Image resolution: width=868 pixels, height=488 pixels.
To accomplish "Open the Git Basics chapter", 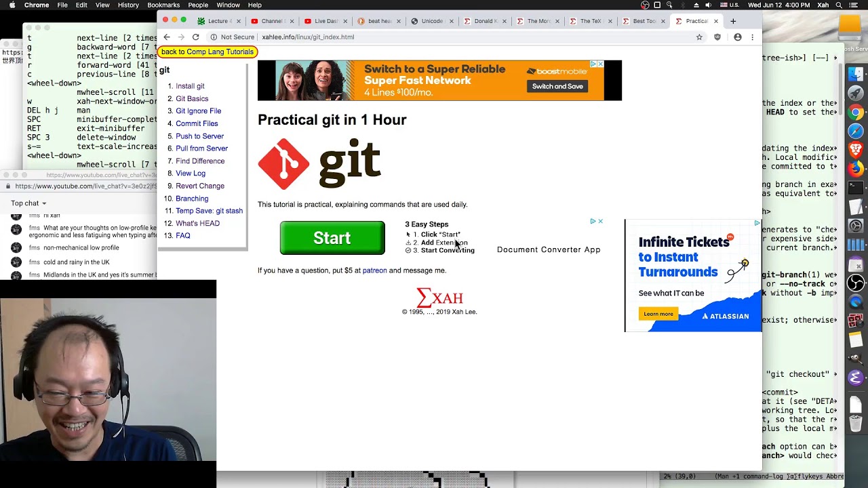I will pyautogui.click(x=192, y=99).
